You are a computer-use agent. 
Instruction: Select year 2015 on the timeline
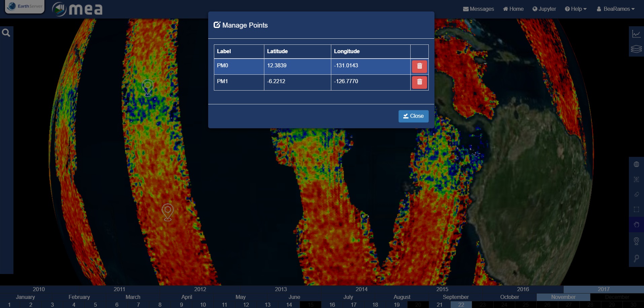click(442, 289)
